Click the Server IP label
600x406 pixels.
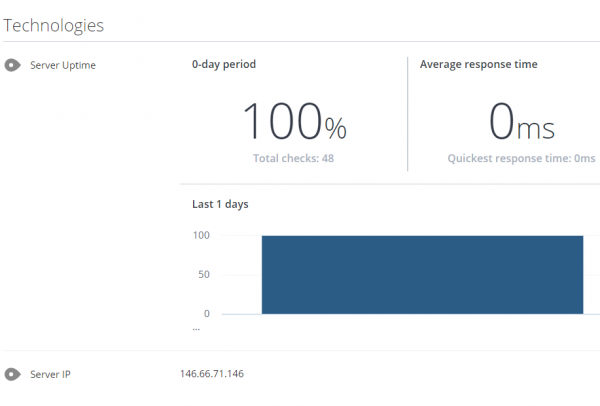click(51, 374)
